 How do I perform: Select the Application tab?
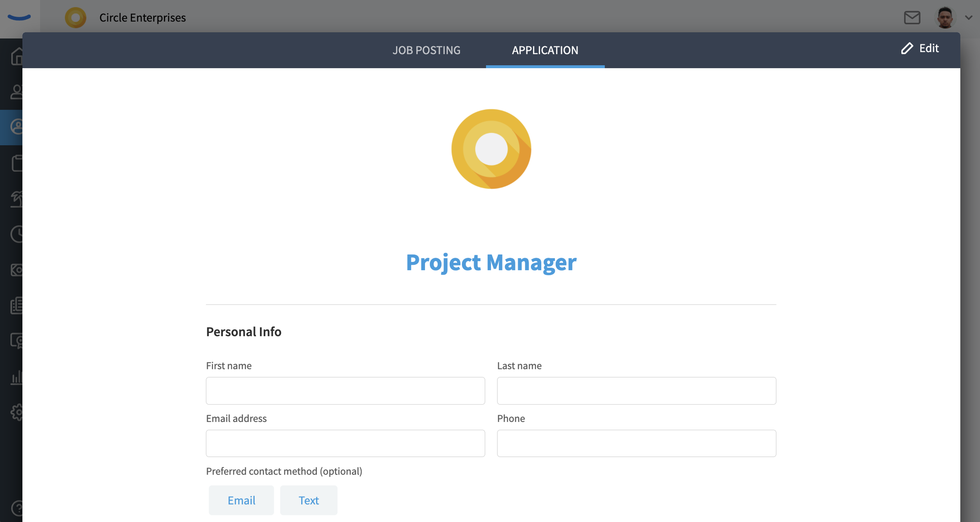point(545,50)
